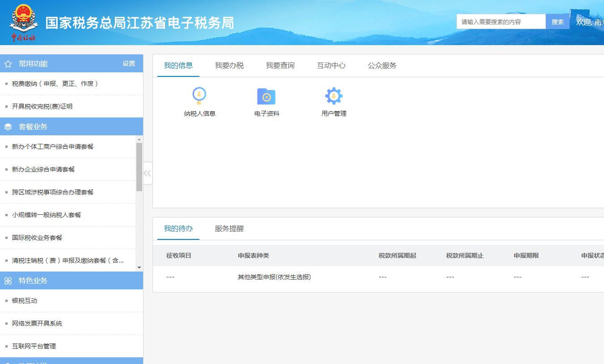
Task: Switch to the 我要办税 tab
Action: 229,65
